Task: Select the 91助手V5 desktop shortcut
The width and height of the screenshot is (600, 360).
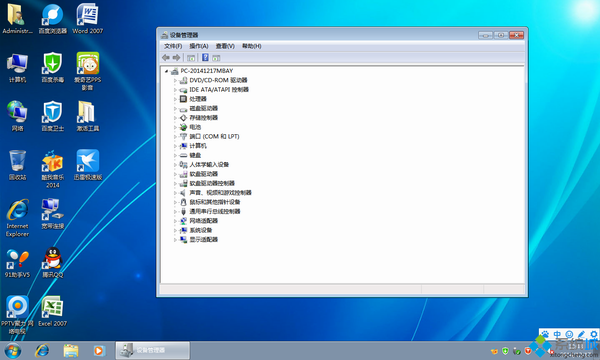Action: 17,263
